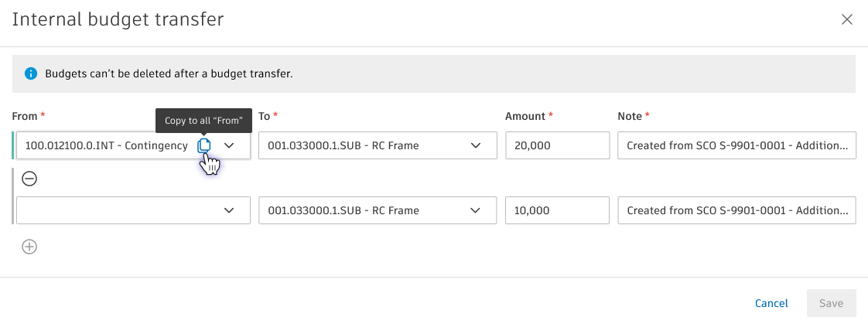Focus the Amount field showing 20,000

click(557, 145)
